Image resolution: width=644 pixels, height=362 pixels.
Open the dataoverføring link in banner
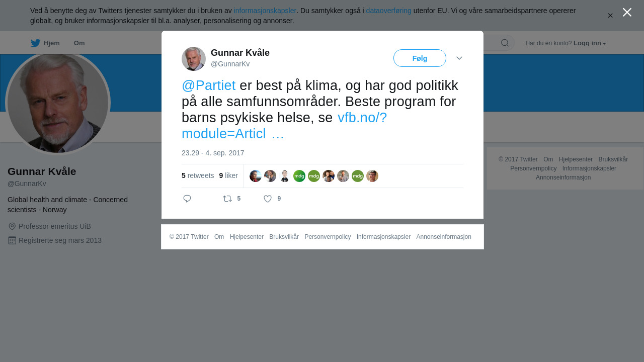[x=388, y=11]
